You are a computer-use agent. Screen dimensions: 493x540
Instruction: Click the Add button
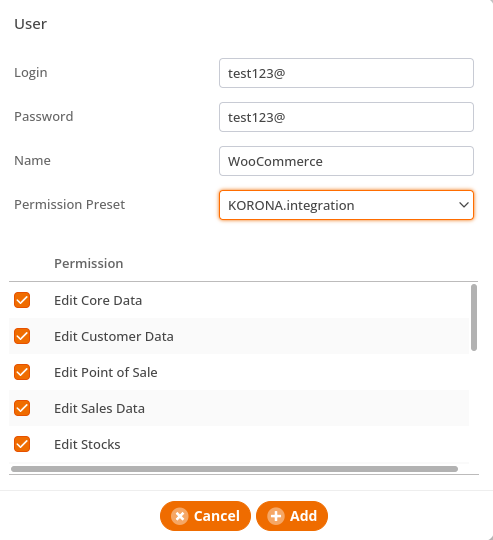pos(292,516)
